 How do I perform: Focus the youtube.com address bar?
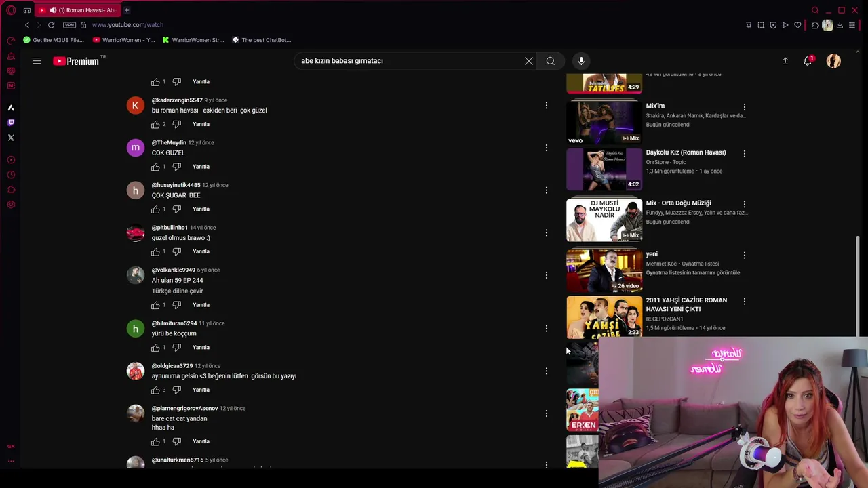coord(127,25)
